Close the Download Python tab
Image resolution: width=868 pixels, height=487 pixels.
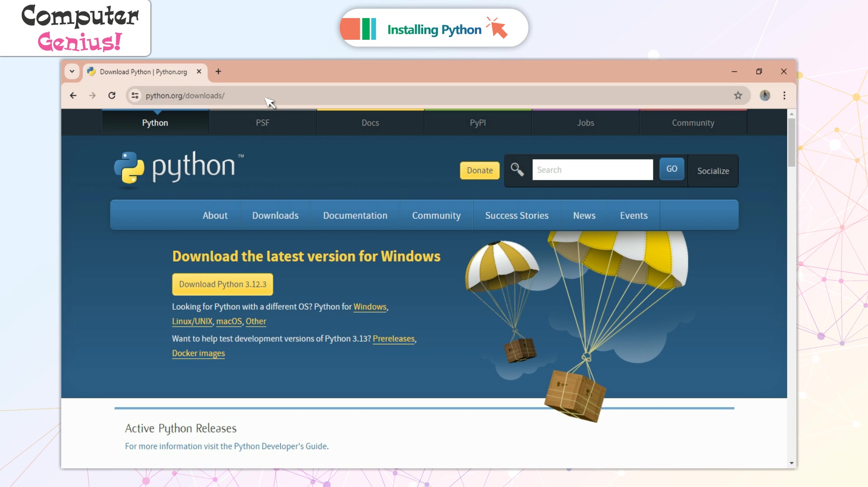click(199, 71)
